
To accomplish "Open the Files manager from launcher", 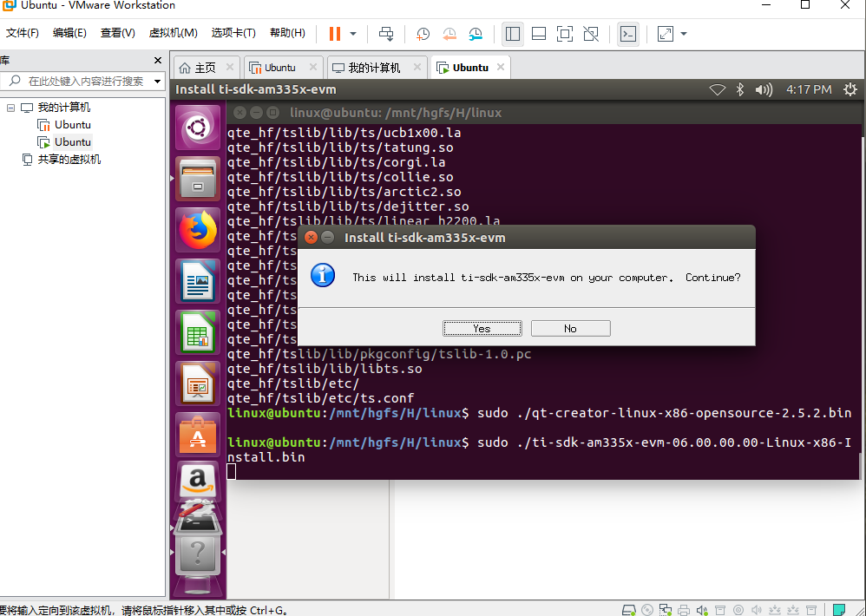I will pos(198,178).
